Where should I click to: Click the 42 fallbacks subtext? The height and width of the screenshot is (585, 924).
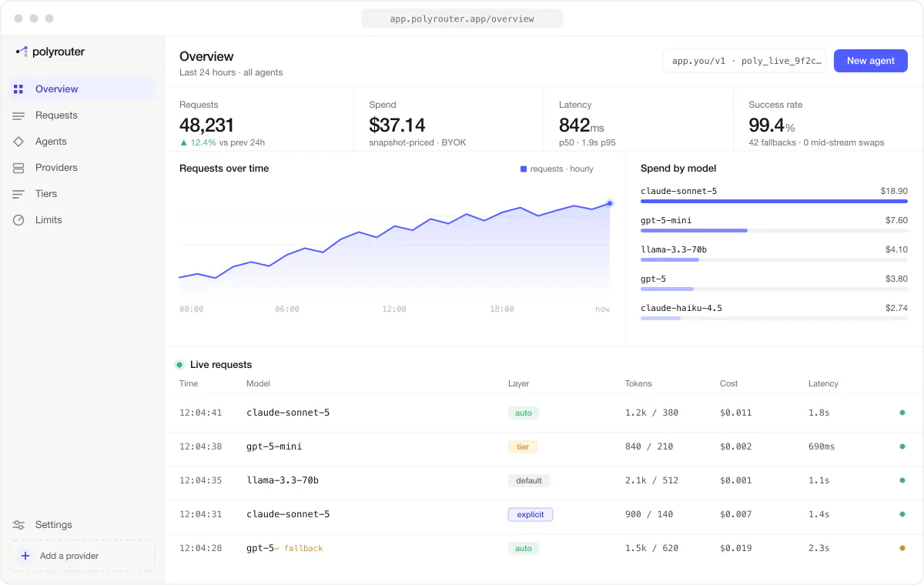(x=816, y=142)
